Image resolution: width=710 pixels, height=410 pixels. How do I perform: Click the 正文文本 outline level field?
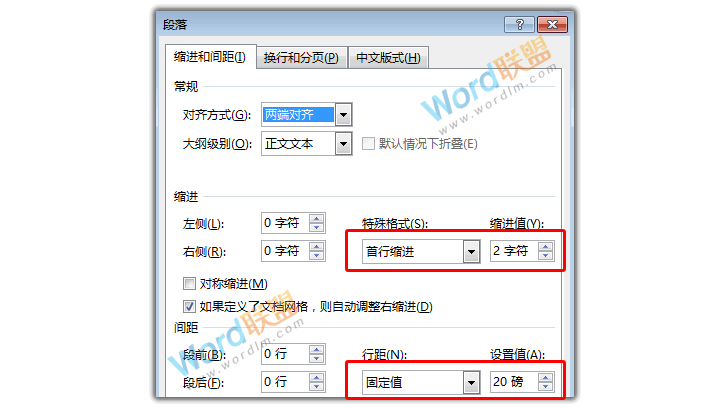(x=298, y=144)
